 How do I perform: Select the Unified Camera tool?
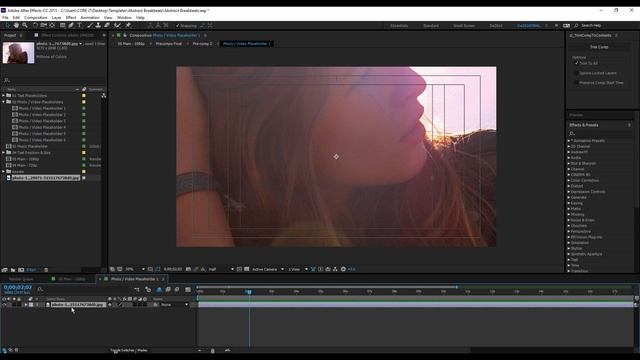[44, 25]
